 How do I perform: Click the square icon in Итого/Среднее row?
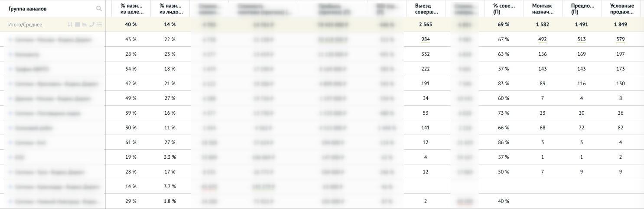(77, 25)
